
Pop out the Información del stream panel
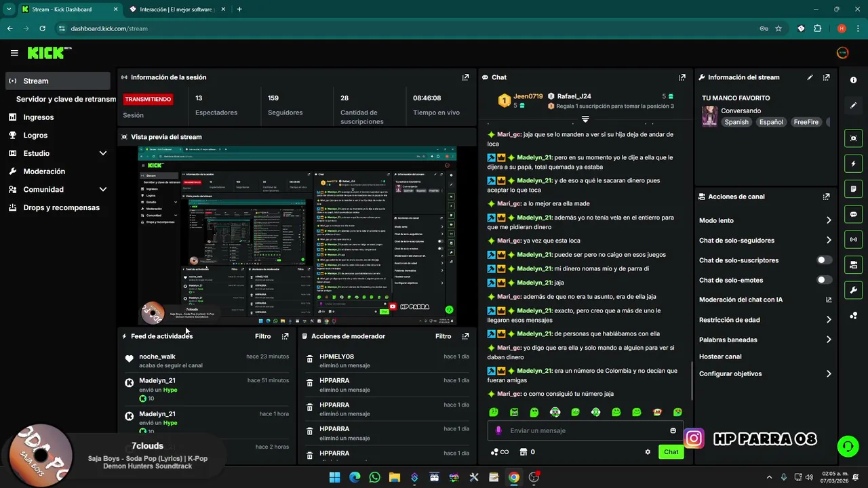(826, 77)
